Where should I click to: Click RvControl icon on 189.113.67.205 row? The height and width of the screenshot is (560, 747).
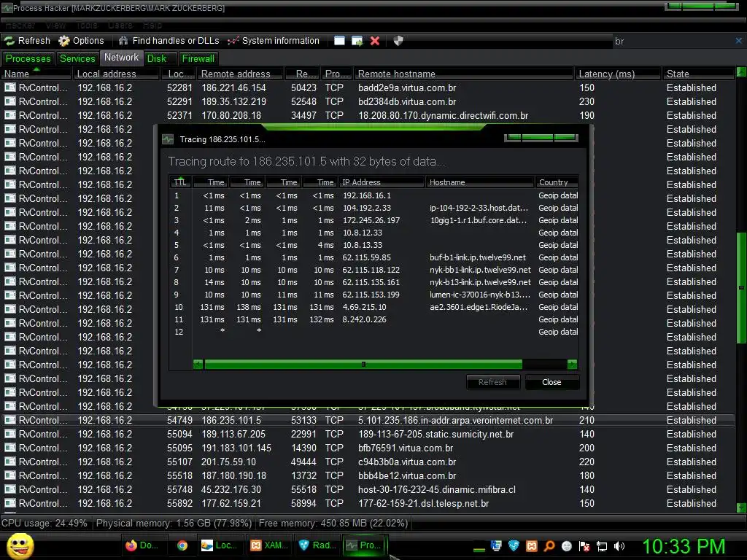click(10, 434)
